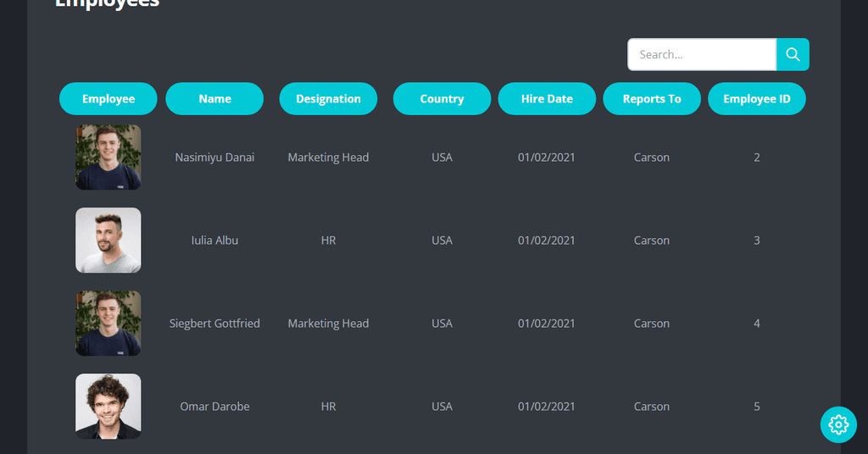The image size is (868, 454).
Task: Click HR designation in Iulia Albu's row
Action: click(328, 241)
